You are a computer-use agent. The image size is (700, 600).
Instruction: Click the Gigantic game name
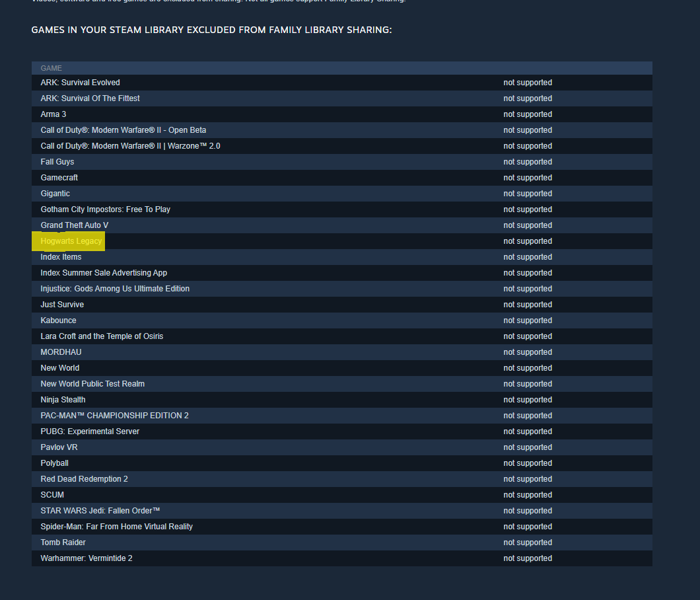point(55,194)
